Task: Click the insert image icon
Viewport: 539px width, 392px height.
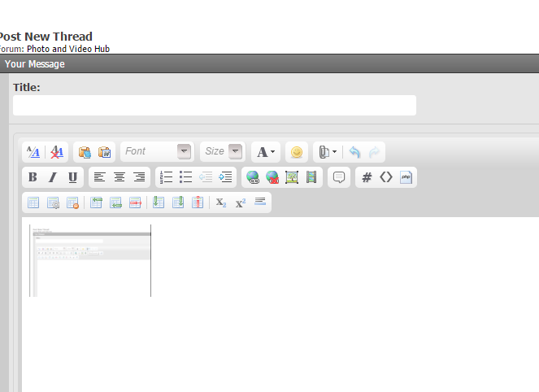Action: pyautogui.click(x=292, y=177)
